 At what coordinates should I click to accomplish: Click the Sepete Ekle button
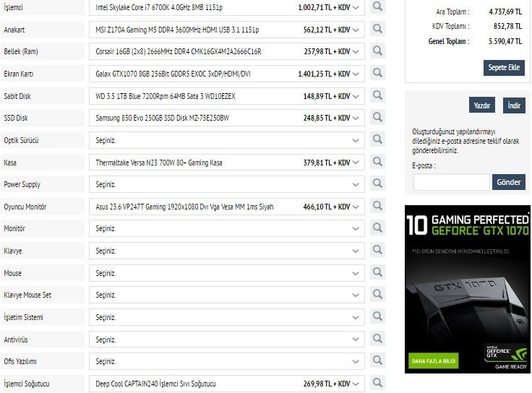(x=504, y=67)
